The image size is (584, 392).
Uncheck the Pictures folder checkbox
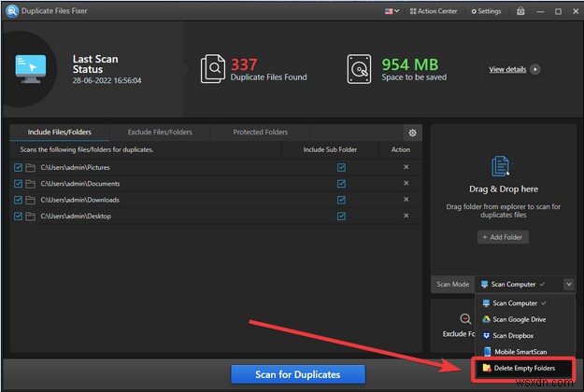[x=18, y=167]
